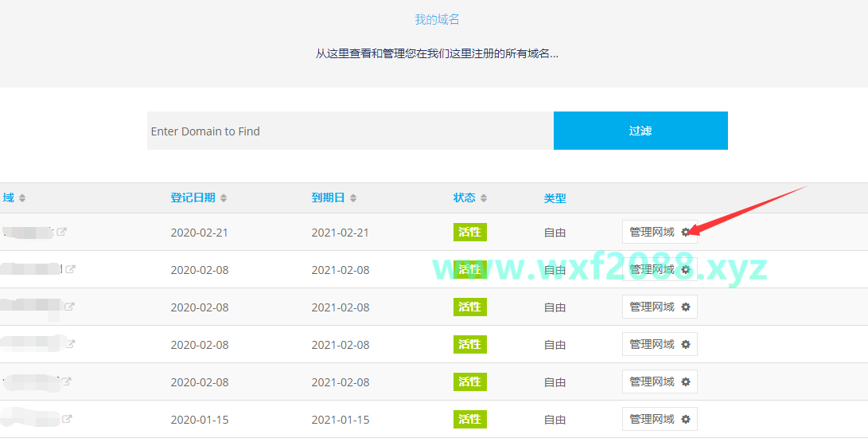Image resolution: width=868 pixels, height=446 pixels.
Task: Click gear icon in the 2020-01-15 row
Action: (x=685, y=419)
